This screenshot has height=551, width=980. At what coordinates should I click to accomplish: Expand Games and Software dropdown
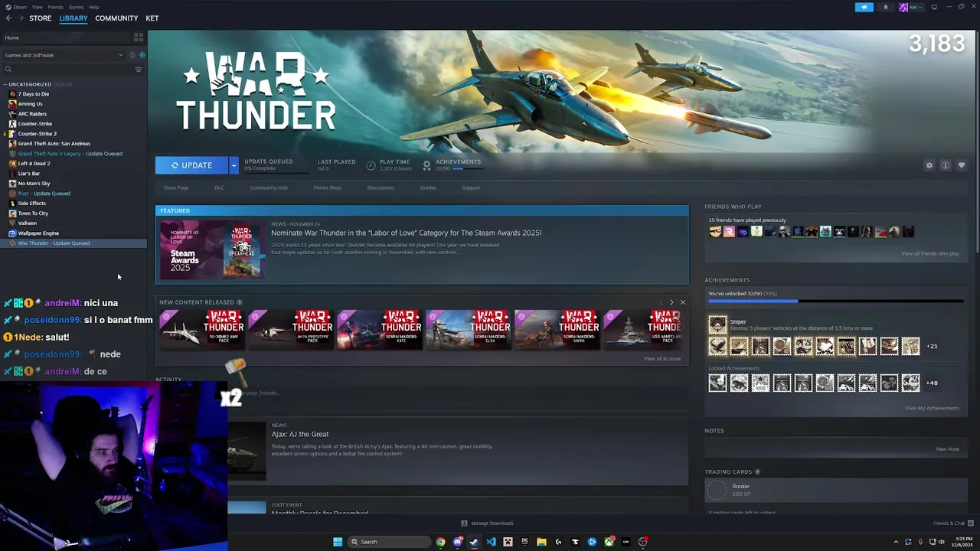64,55
